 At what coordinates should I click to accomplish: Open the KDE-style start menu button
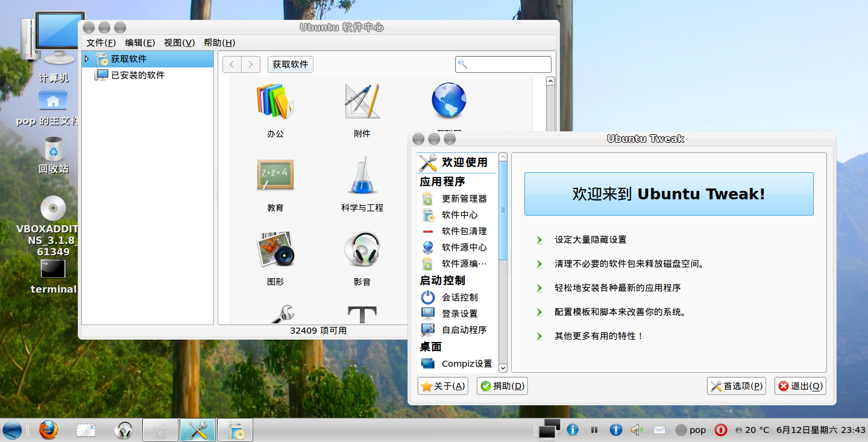[12, 430]
